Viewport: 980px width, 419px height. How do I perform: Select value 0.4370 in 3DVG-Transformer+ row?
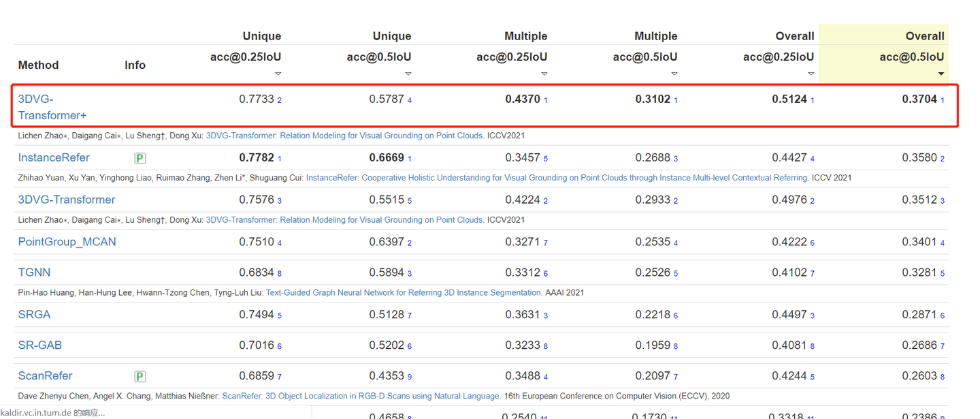[x=523, y=99]
